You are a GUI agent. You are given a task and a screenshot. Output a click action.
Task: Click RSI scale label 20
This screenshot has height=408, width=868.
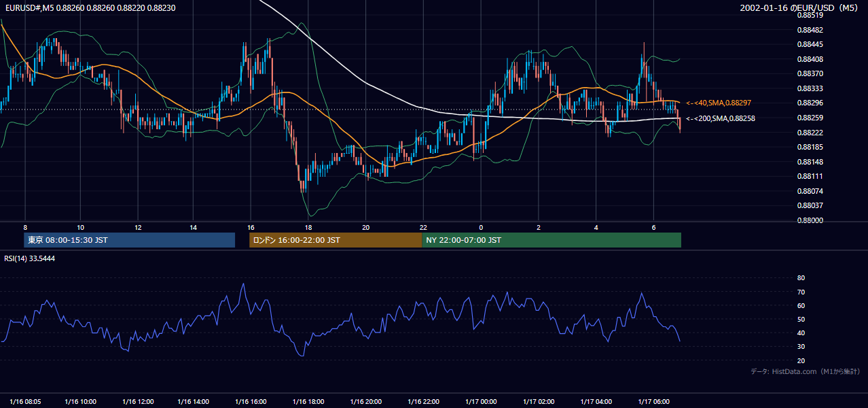pyautogui.click(x=801, y=360)
